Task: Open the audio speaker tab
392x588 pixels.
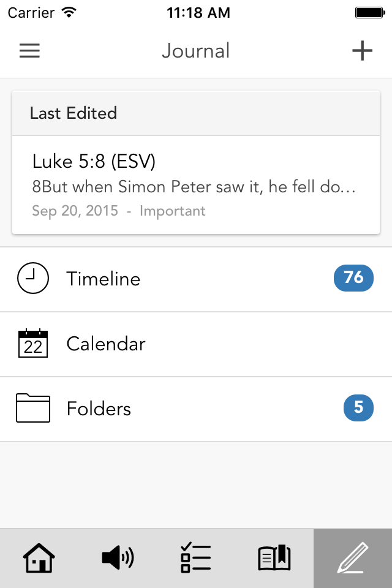Action: tap(118, 559)
